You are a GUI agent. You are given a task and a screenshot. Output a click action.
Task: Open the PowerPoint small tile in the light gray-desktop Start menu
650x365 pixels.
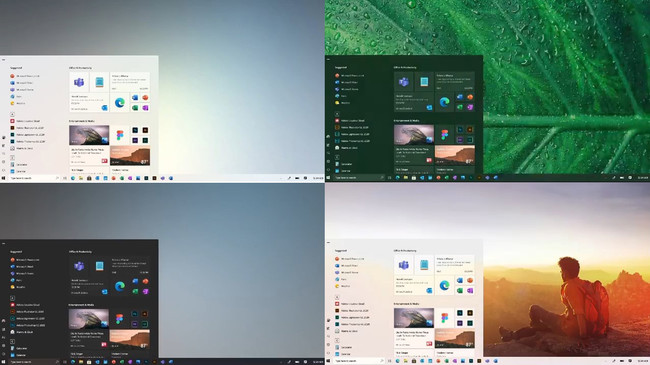145,97
